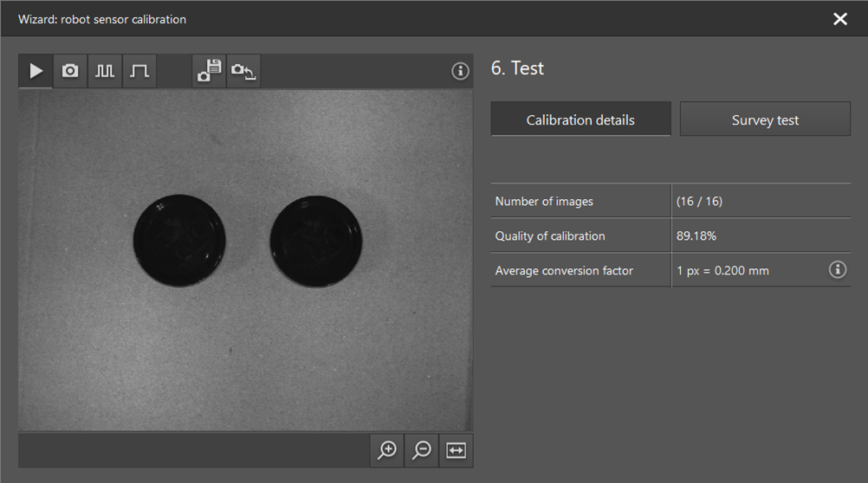Screen dimensions: 868x483
Task: Start live image playback
Action: pyautogui.click(x=36, y=71)
